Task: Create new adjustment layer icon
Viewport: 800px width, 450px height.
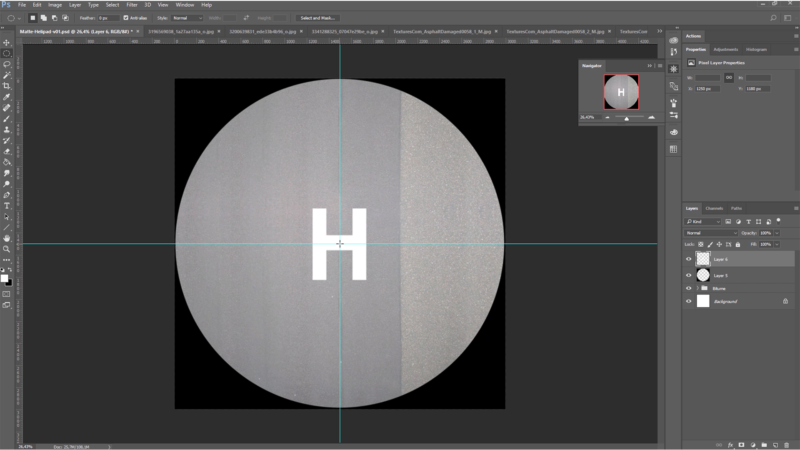Action: point(753,445)
